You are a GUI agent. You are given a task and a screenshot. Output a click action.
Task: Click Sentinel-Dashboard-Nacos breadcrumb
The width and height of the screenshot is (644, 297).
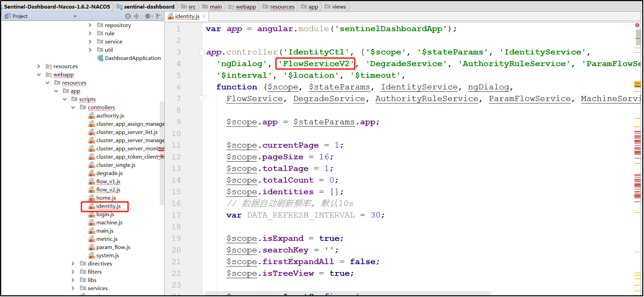57,7
